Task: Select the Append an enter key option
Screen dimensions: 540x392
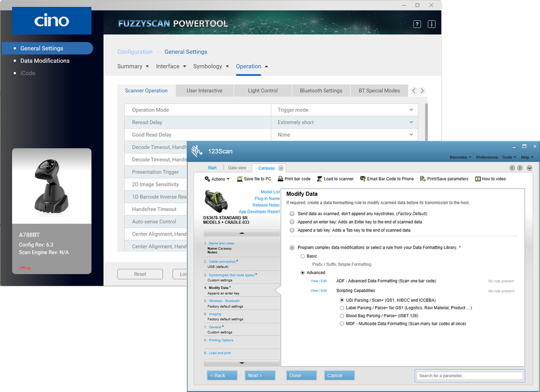Action: [293, 222]
